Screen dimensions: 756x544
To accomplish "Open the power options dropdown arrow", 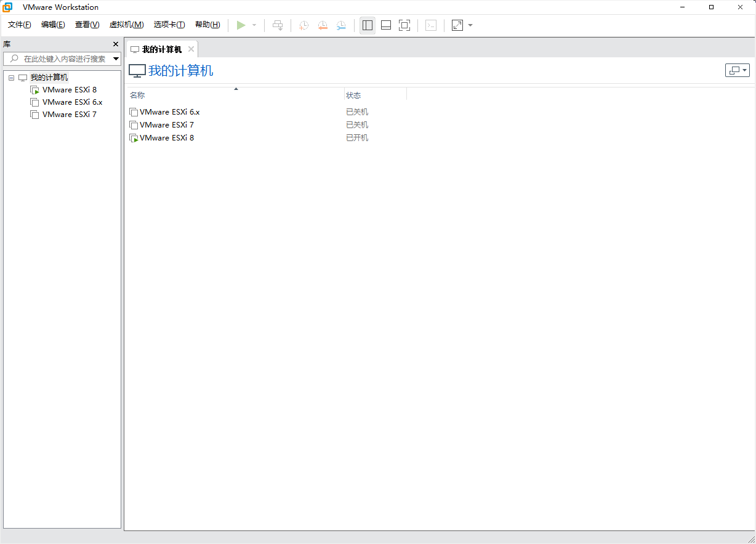I will [x=253, y=25].
